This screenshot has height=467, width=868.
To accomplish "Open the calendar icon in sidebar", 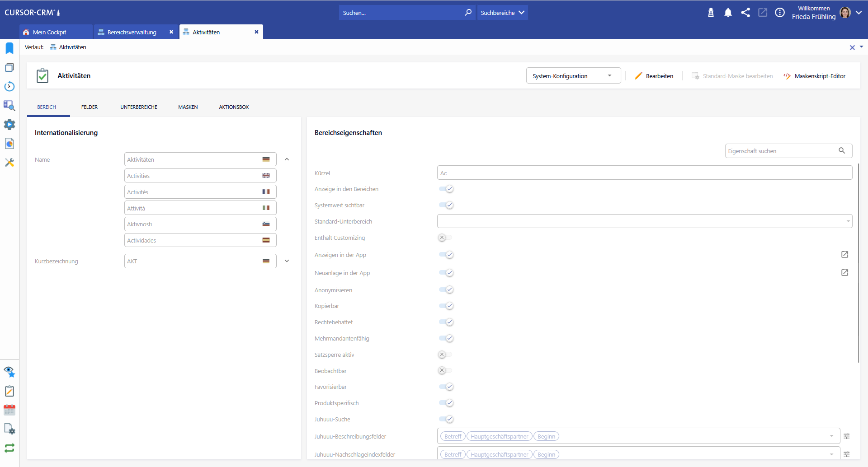I will pyautogui.click(x=9, y=410).
